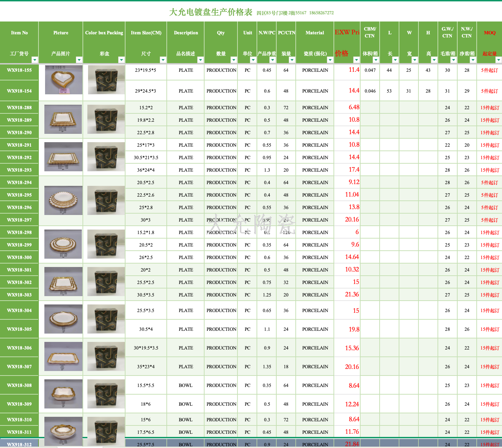The width and height of the screenshot is (502, 448).
Task: Expand the Material column filter dropdown
Action: (330, 60)
